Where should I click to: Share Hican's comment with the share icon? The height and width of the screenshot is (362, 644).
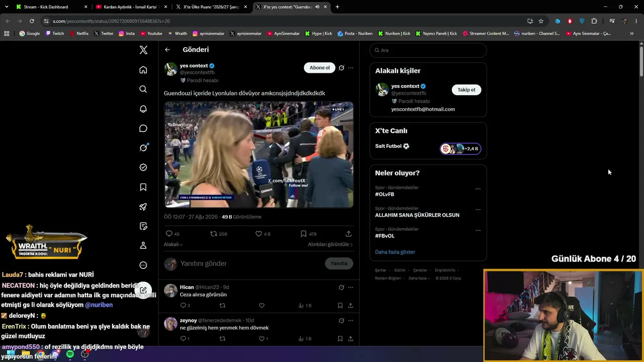(x=350, y=305)
